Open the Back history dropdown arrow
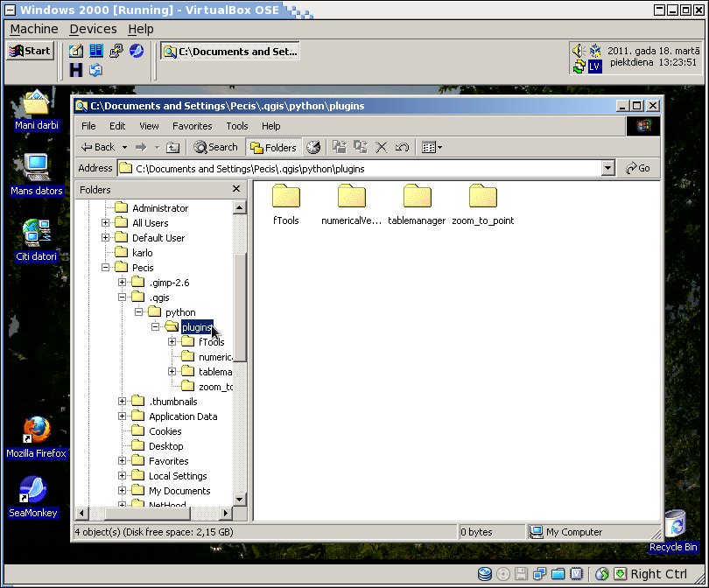Viewport: 709px width, 588px height. coord(124,147)
